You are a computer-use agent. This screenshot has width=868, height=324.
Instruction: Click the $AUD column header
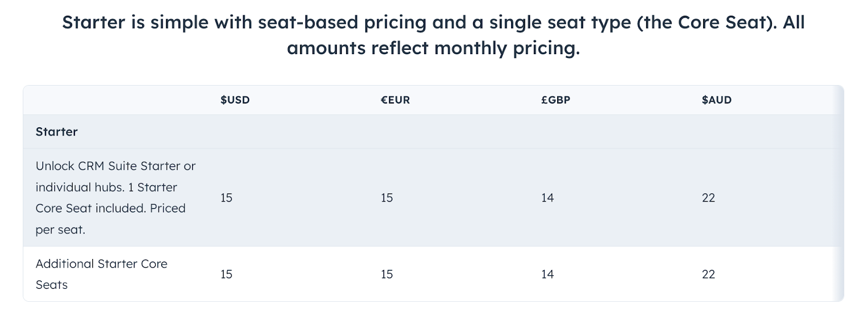point(717,100)
